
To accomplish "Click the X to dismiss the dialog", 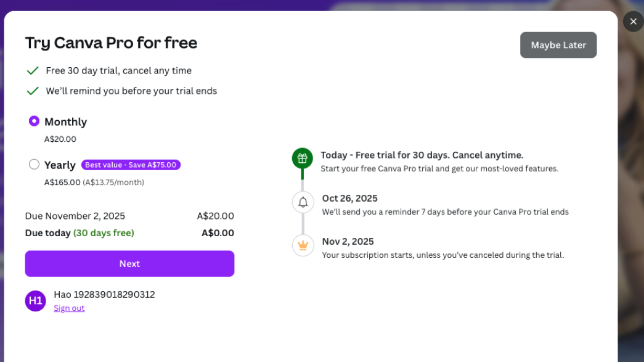I will [x=633, y=21].
